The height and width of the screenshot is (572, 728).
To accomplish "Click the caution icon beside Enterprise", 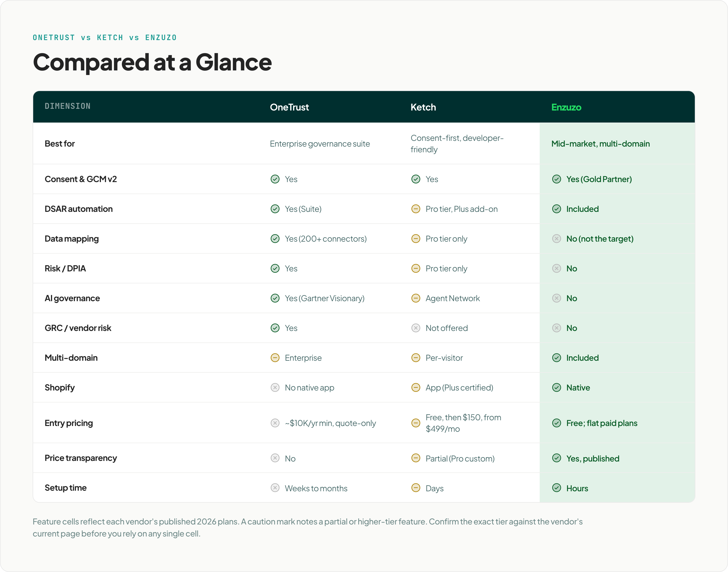I will (x=275, y=358).
